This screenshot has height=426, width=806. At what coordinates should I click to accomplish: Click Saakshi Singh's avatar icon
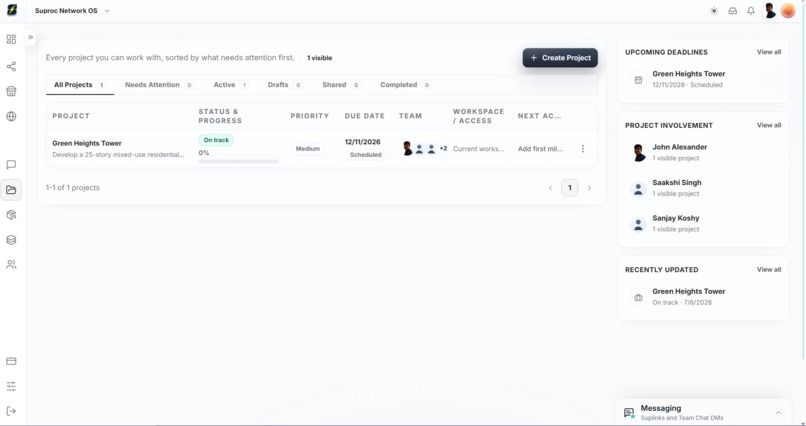tap(638, 189)
